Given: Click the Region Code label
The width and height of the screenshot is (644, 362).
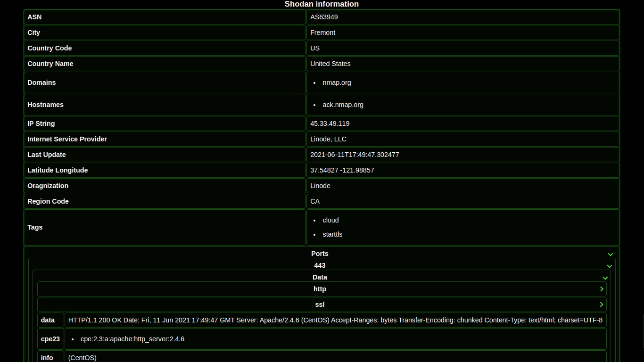Looking at the screenshot, I should [48, 201].
